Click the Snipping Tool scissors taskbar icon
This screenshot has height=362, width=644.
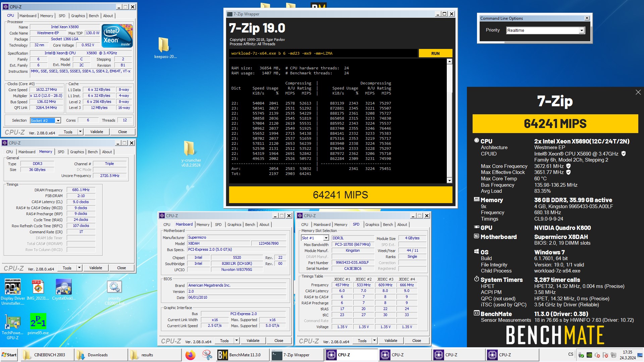click(x=207, y=355)
